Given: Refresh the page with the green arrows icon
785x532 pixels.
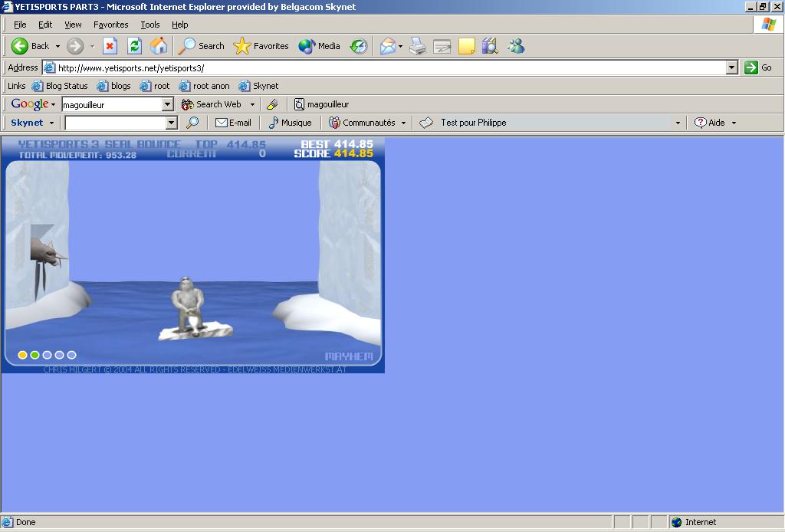Looking at the screenshot, I should click(x=134, y=46).
